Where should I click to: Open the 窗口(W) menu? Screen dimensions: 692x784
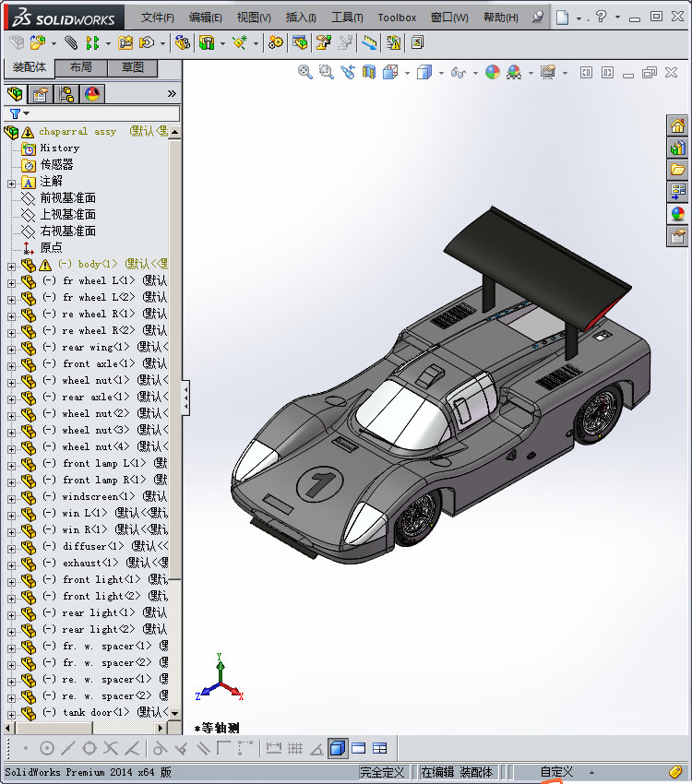tap(449, 18)
